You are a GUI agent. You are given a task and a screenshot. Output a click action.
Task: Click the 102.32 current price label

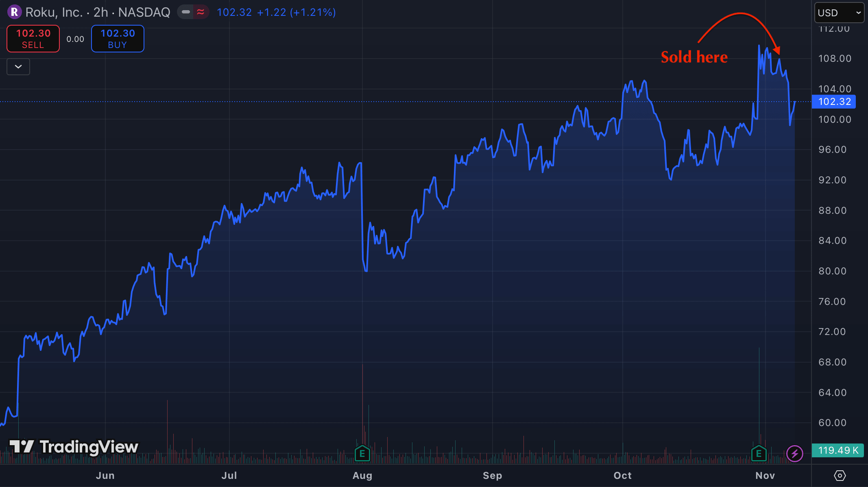[834, 102]
